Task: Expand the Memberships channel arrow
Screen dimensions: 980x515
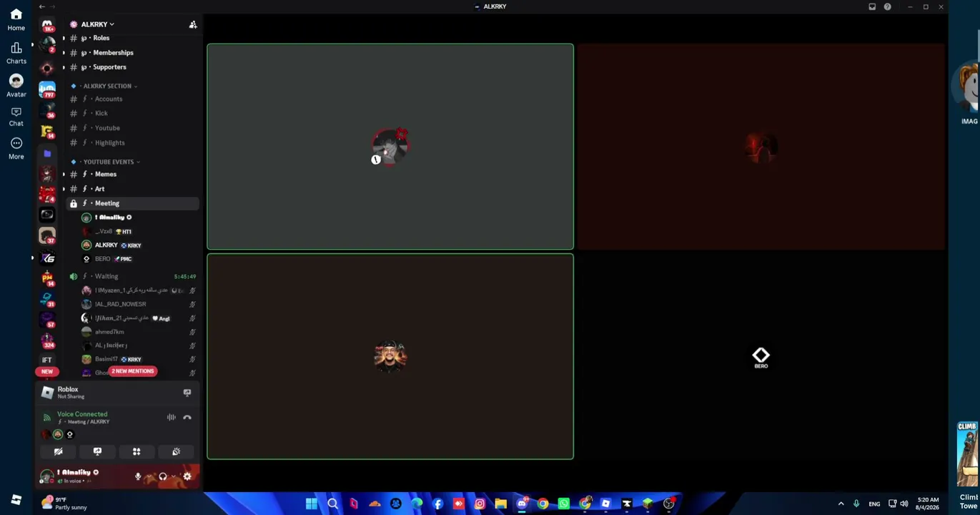Action: pos(64,53)
